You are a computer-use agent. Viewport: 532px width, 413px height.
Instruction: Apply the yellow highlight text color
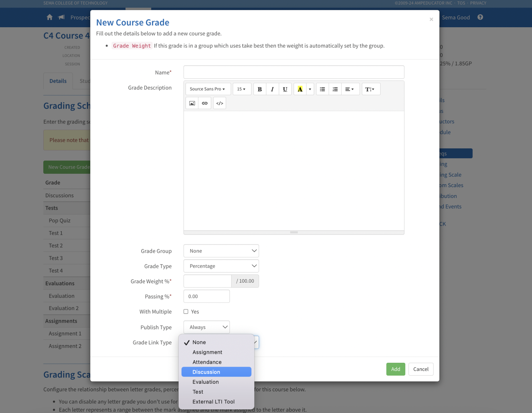click(x=300, y=89)
